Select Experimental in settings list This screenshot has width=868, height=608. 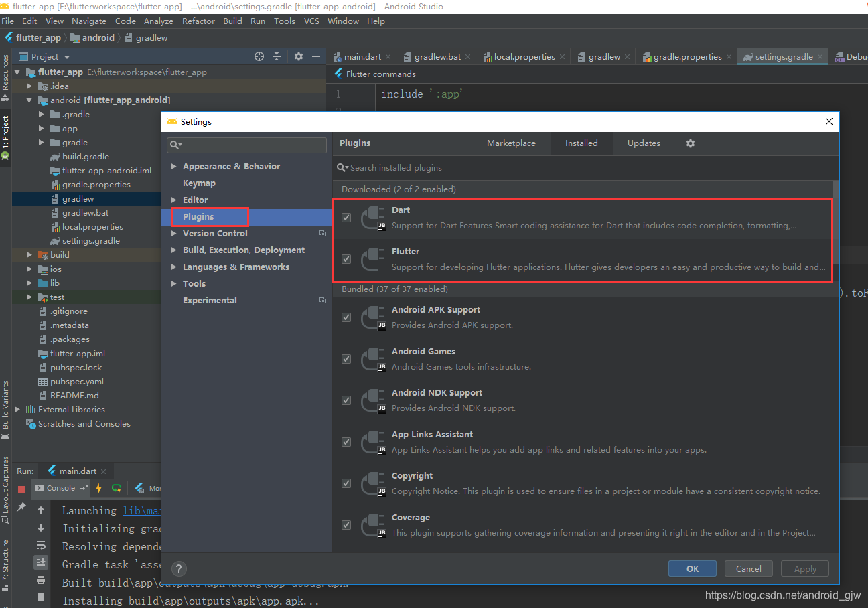tap(210, 301)
